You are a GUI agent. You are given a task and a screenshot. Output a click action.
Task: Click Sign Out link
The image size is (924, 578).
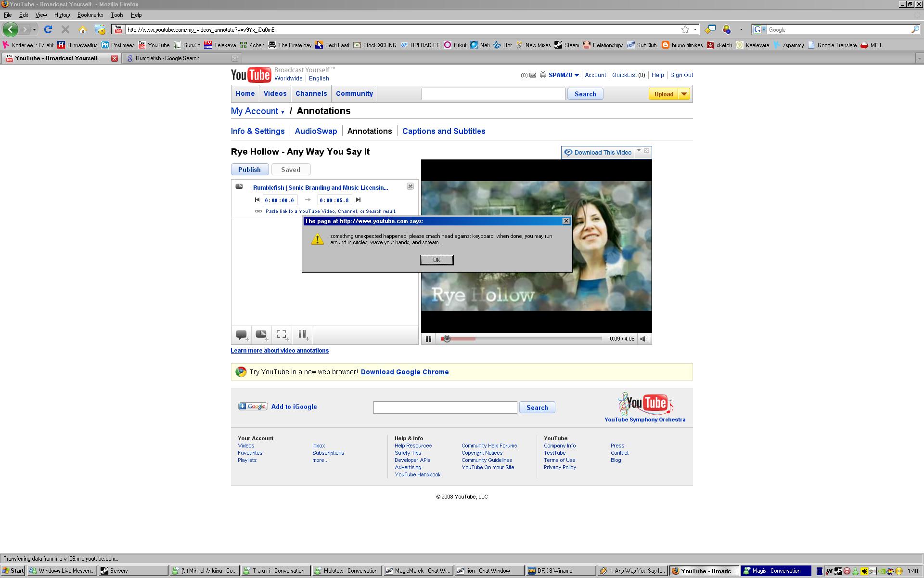click(x=681, y=75)
